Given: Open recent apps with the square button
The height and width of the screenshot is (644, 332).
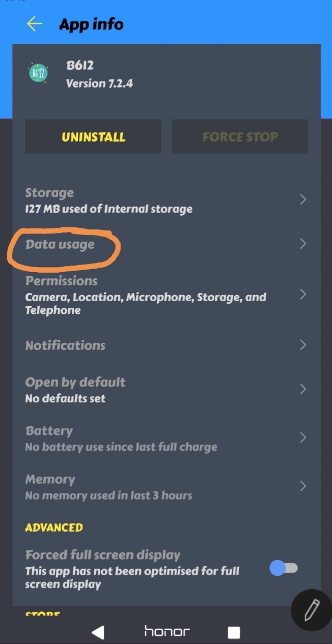Looking at the screenshot, I should point(234,631).
